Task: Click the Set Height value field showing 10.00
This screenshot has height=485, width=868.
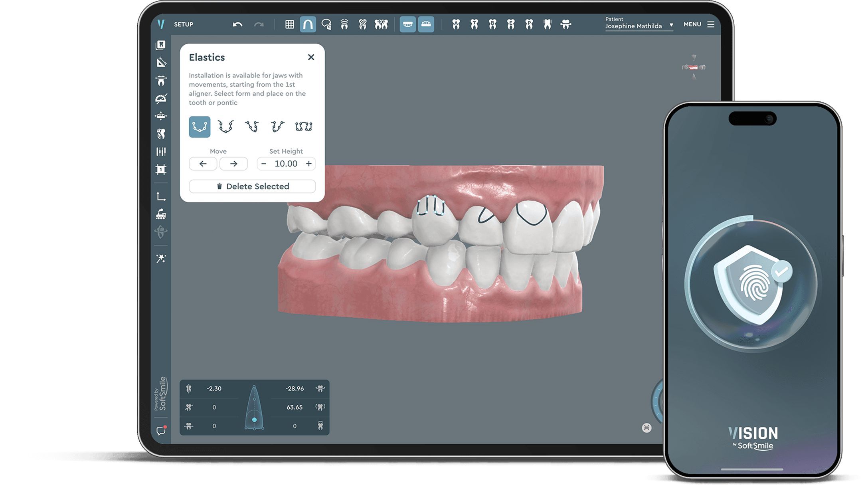Action: pos(286,164)
